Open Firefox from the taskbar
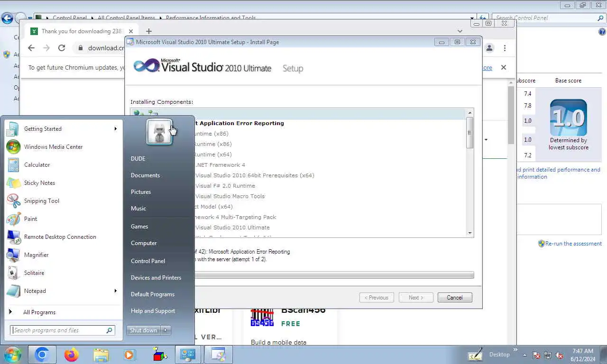Viewport: 607px width, 364px height. click(x=72, y=355)
